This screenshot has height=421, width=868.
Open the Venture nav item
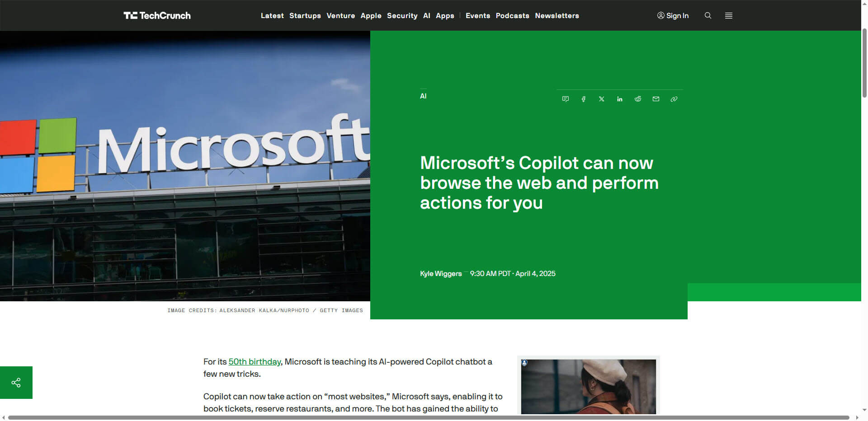(341, 15)
